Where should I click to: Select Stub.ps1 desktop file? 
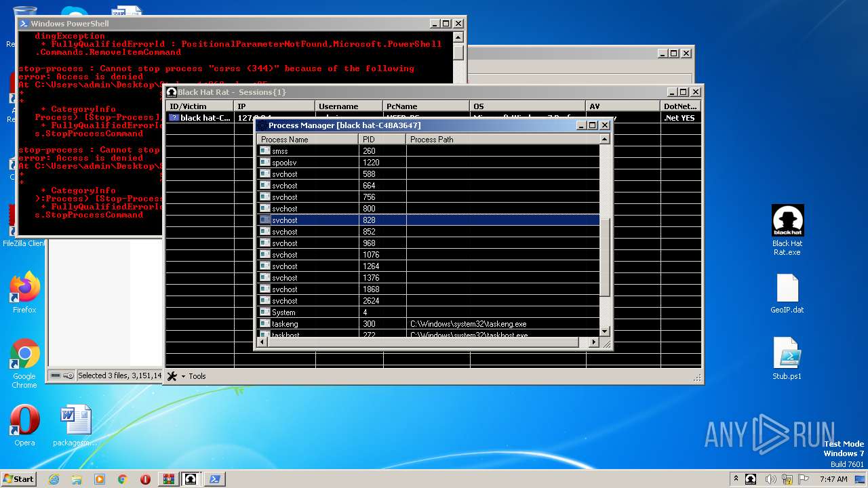pos(787,359)
